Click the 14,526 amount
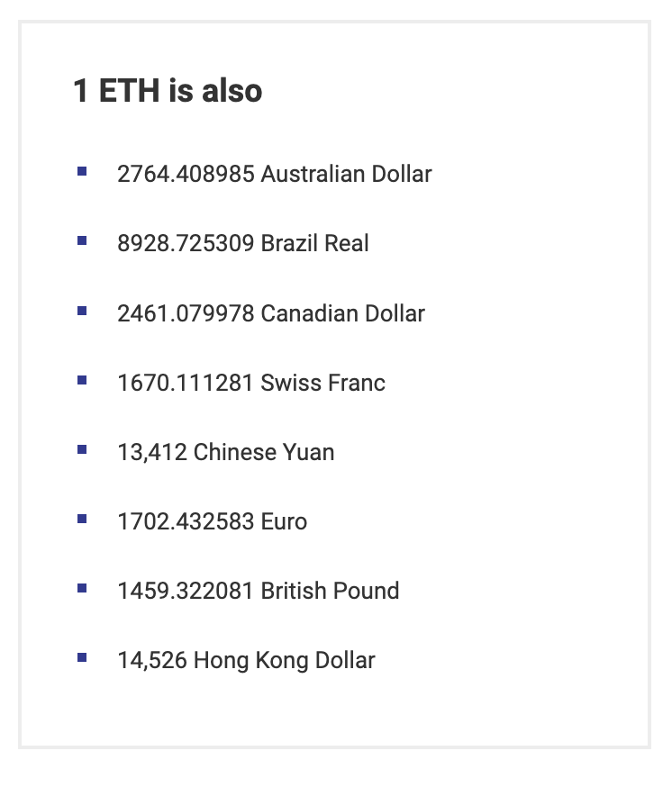The image size is (672, 796). (152, 660)
